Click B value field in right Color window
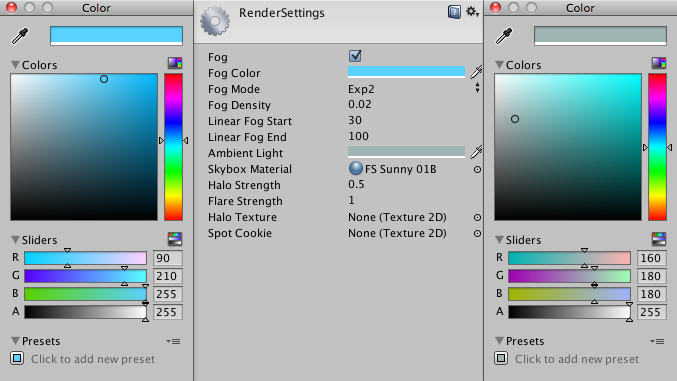 tap(652, 294)
